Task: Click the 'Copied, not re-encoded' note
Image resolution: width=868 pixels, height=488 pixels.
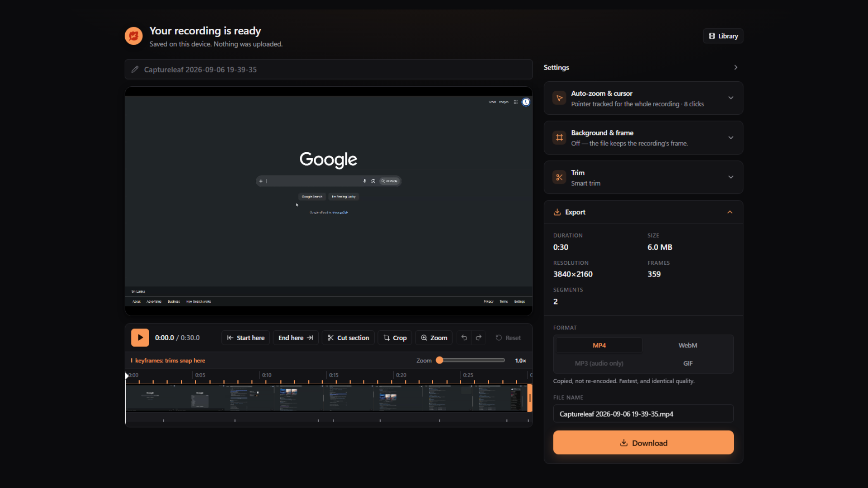Action: [x=623, y=381]
